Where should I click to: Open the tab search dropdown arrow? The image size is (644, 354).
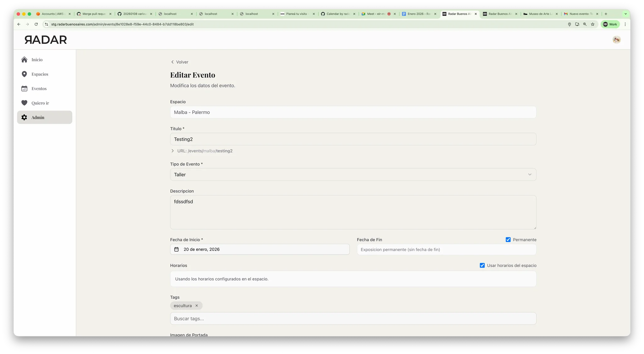[x=625, y=14]
